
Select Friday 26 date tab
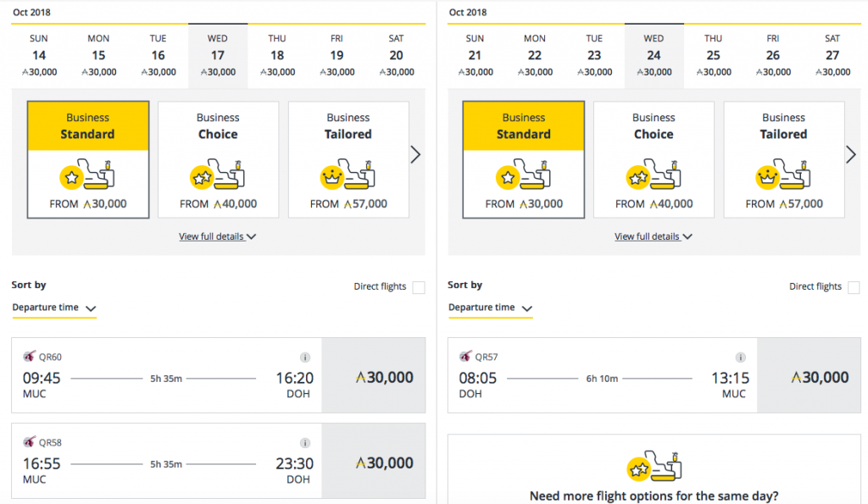point(773,56)
